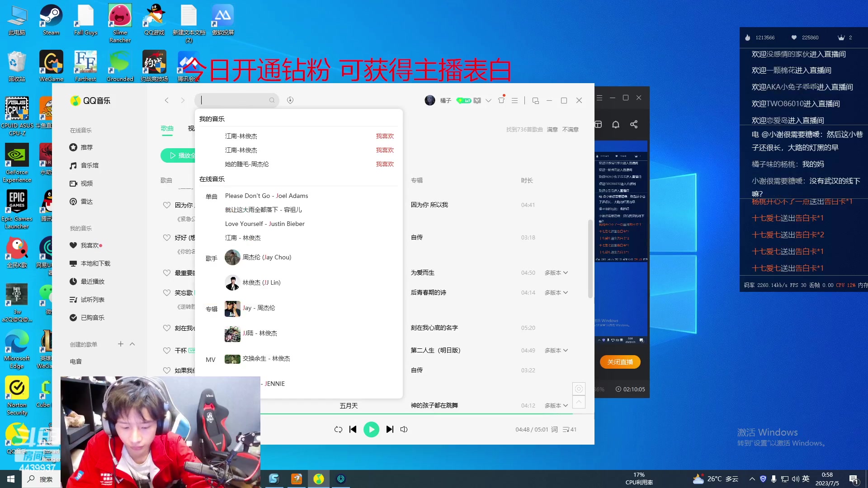Select suggestion 就让这大雨全都落下 - 容祖儿
Viewport: 868px width, 488px height.
[263, 210]
